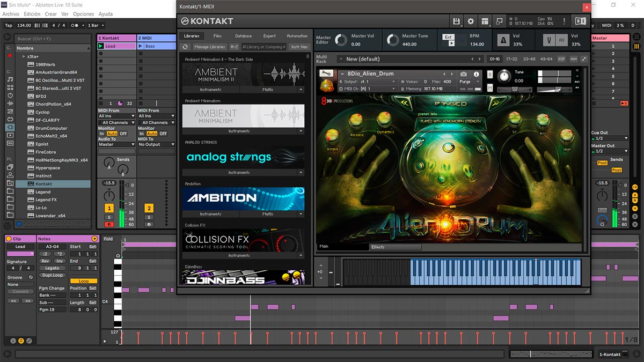Toggle the clip activator circle in Clip title
Image resolution: width=644 pixels, height=362 pixels.
[9, 239]
